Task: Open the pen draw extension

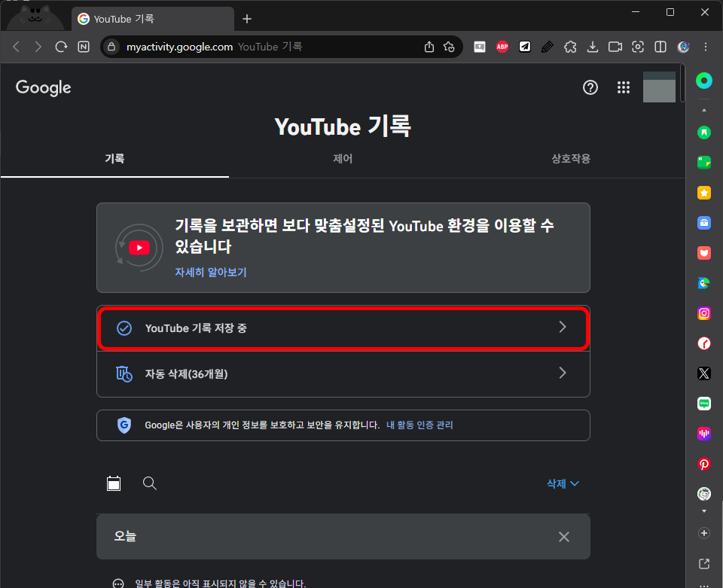Action: click(x=548, y=47)
